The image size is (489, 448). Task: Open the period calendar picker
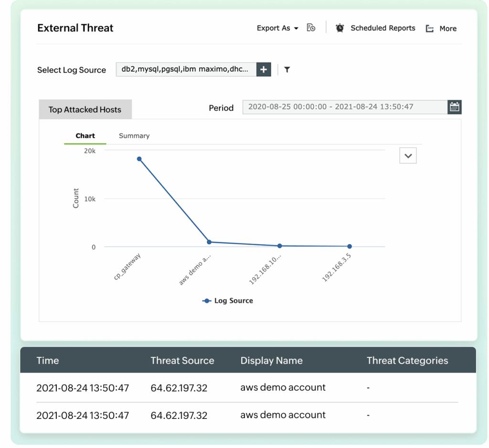tap(455, 107)
